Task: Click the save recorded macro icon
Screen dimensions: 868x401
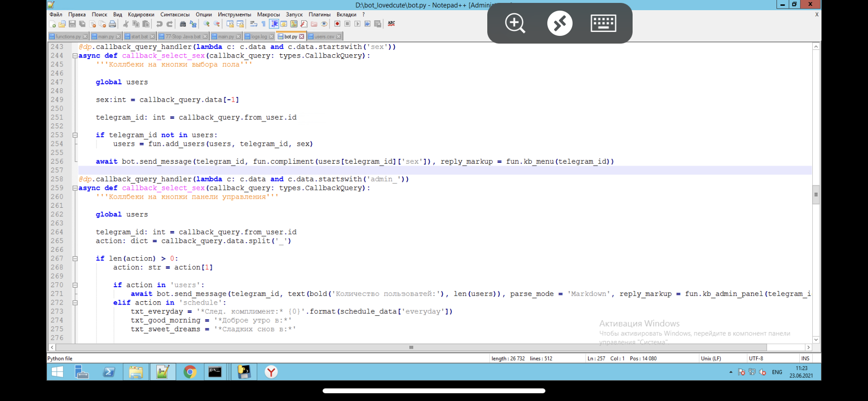Action: click(x=377, y=24)
